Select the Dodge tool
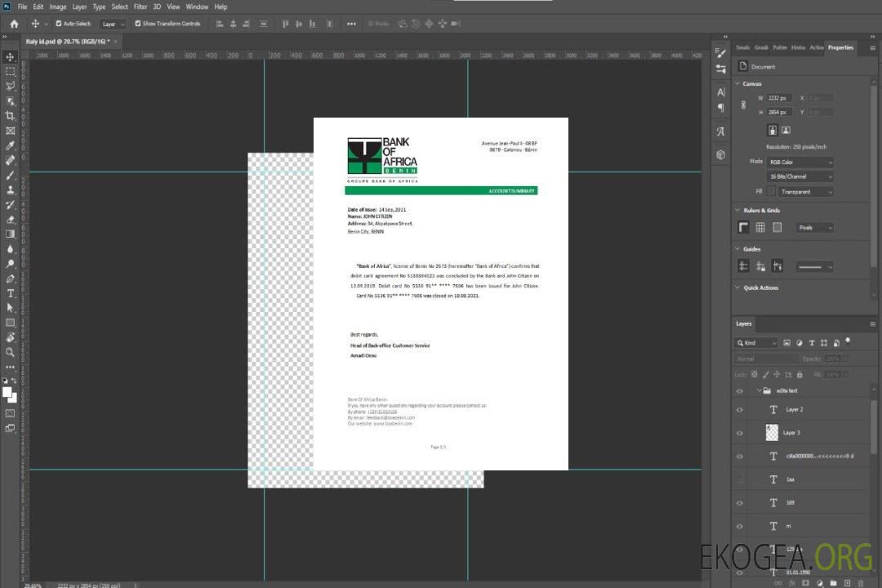Image resolution: width=882 pixels, height=588 pixels. point(10,264)
